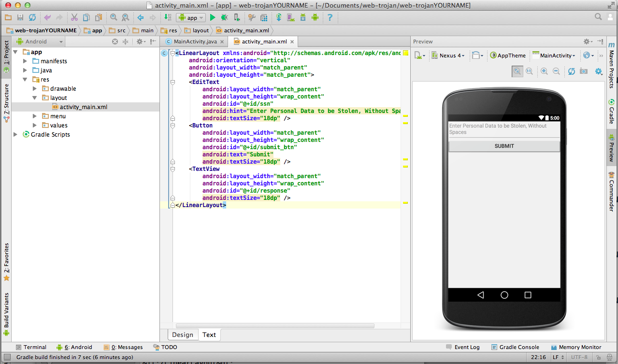Screen dimensions: 618x364
Task: Collapse the layout folder in tree
Action: pos(35,98)
